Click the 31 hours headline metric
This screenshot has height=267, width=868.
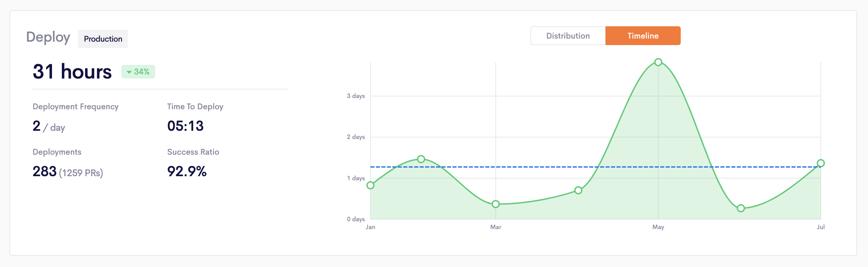72,72
